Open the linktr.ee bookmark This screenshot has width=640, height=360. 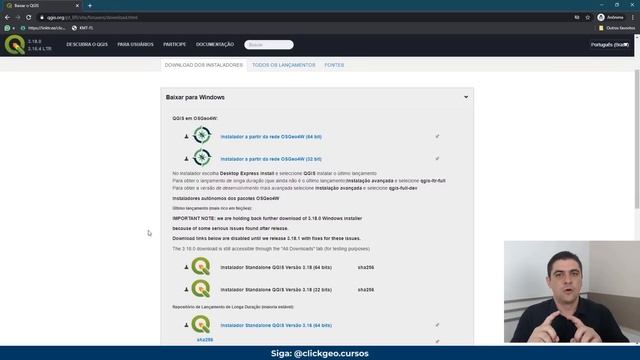pyautogui.click(x=43, y=28)
